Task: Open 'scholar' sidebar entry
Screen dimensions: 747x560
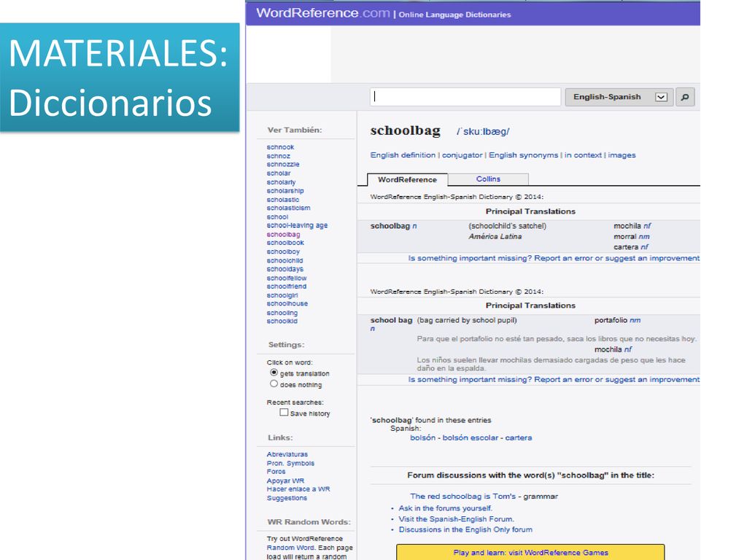Action: [278, 174]
